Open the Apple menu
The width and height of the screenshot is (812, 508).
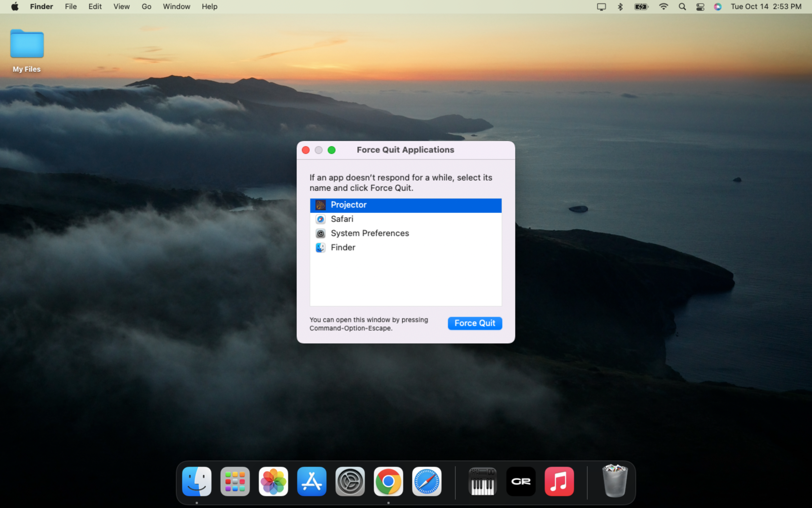(15, 6)
